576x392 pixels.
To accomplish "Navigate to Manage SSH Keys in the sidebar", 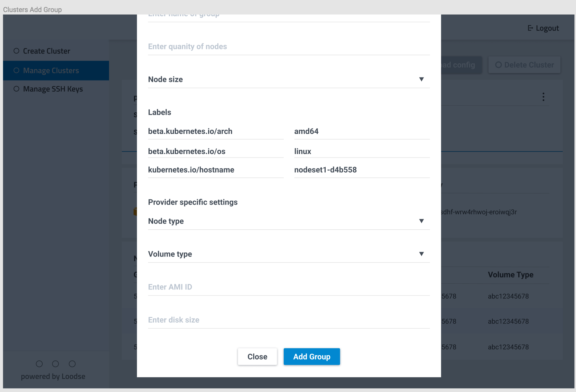I will click(x=53, y=89).
